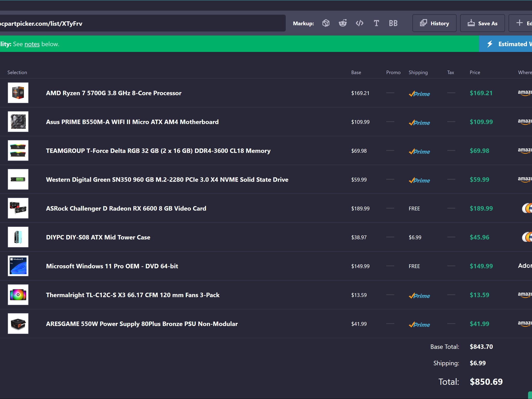Click the $69.98 green memory price
This screenshot has width=532, height=399.
[479, 151]
